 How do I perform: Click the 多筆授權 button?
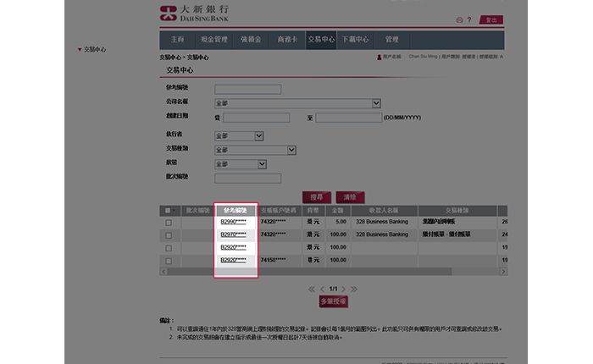[x=333, y=301]
